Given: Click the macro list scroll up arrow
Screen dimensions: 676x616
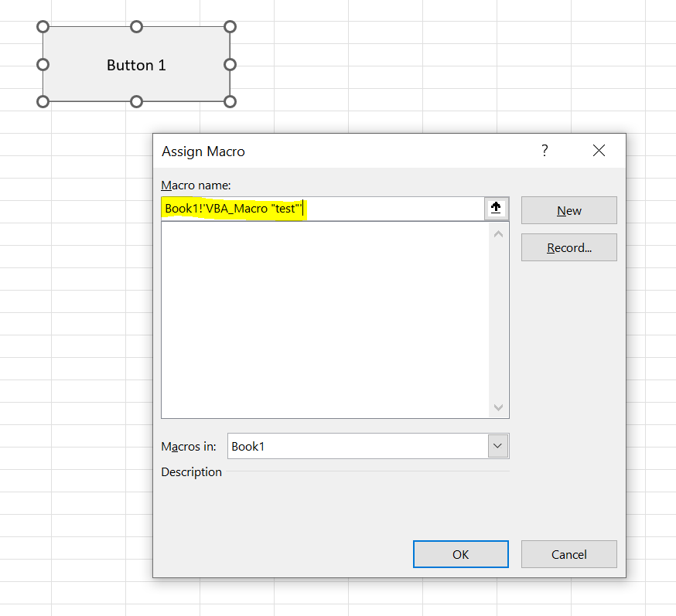Looking at the screenshot, I should [x=498, y=233].
